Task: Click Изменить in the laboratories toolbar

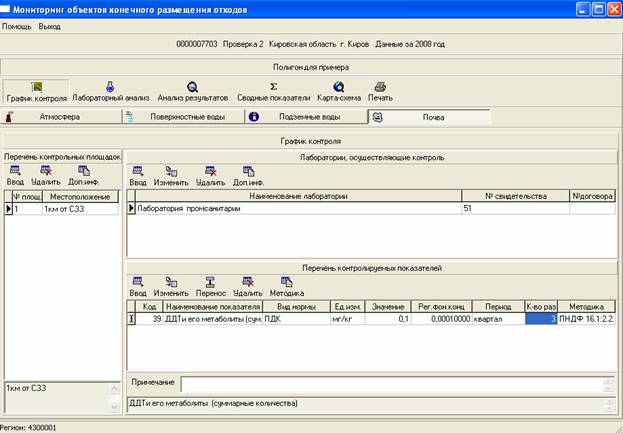Action: pyautogui.click(x=172, y=176)
